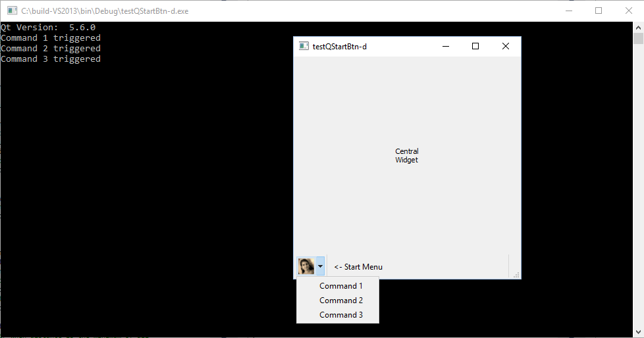
Task: Click the testQStartBtn-d window title text
Action: tap(340, 46)
